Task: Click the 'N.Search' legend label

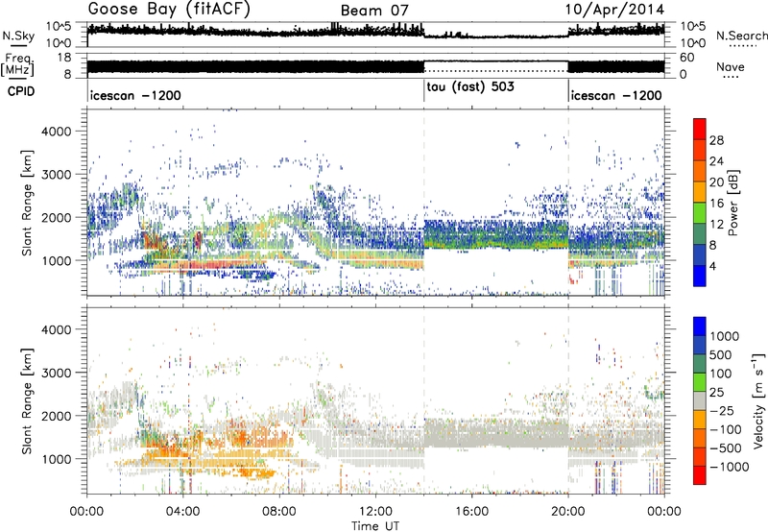Action: coord(741,36)
